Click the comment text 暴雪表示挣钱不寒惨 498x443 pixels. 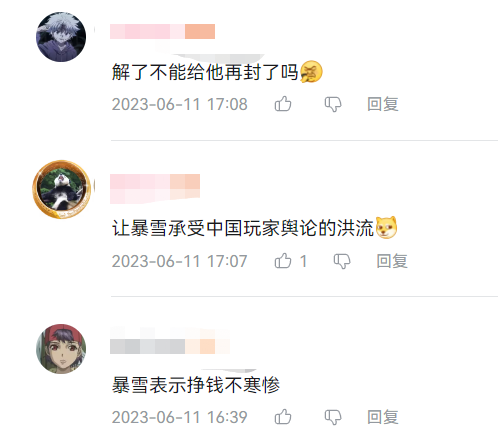[196, 385]
